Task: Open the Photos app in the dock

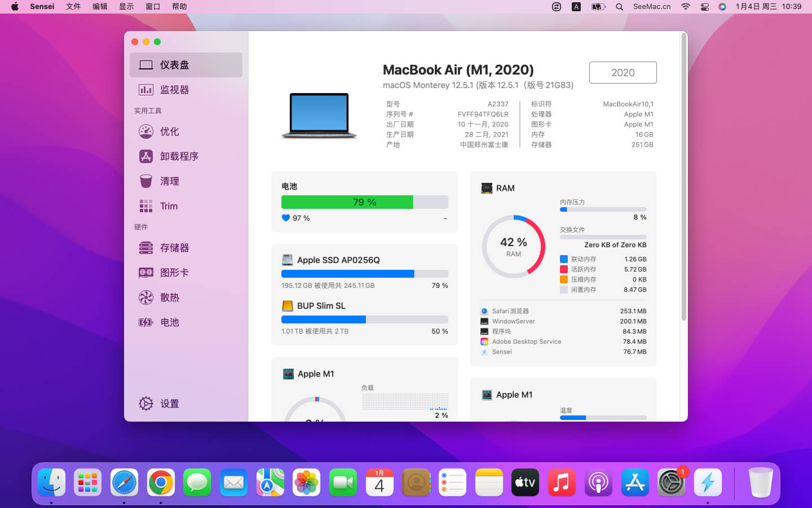Action: 307,483
